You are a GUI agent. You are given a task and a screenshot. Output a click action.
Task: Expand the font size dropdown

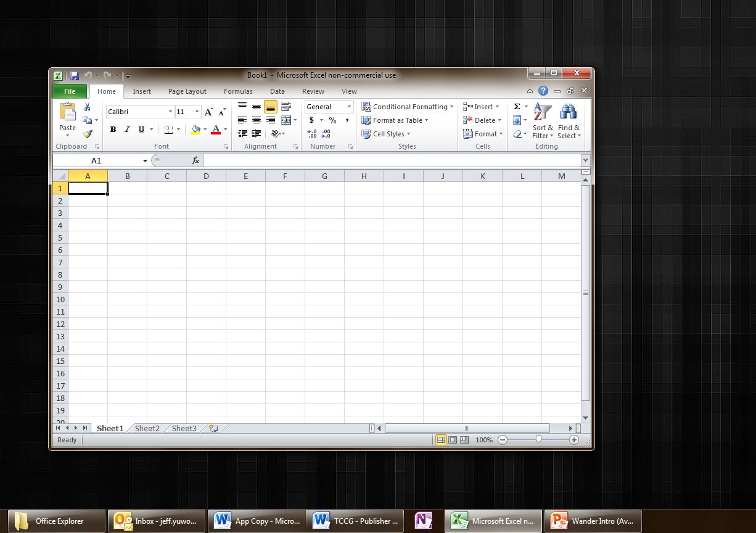[x=199, y=112]
